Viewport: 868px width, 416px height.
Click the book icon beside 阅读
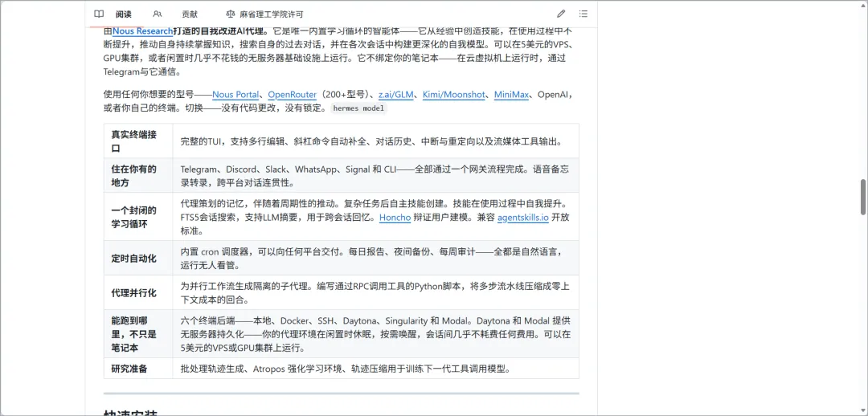[x=99, y=14]
